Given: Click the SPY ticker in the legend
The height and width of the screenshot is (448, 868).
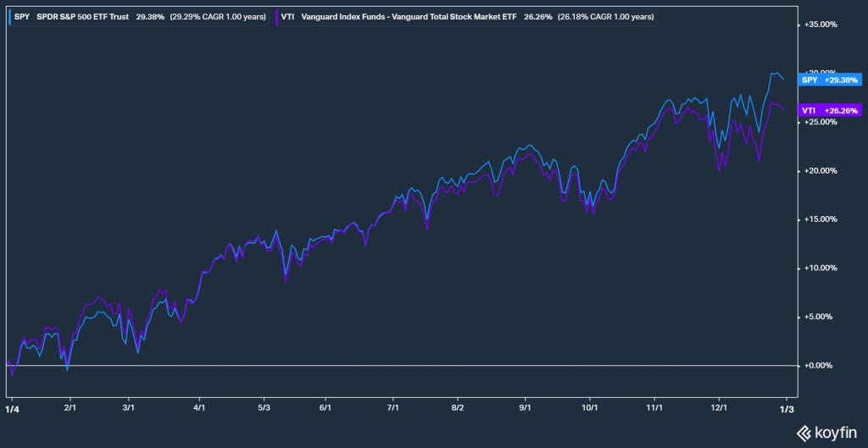Looking at the screenshot, I should [21, 17].
